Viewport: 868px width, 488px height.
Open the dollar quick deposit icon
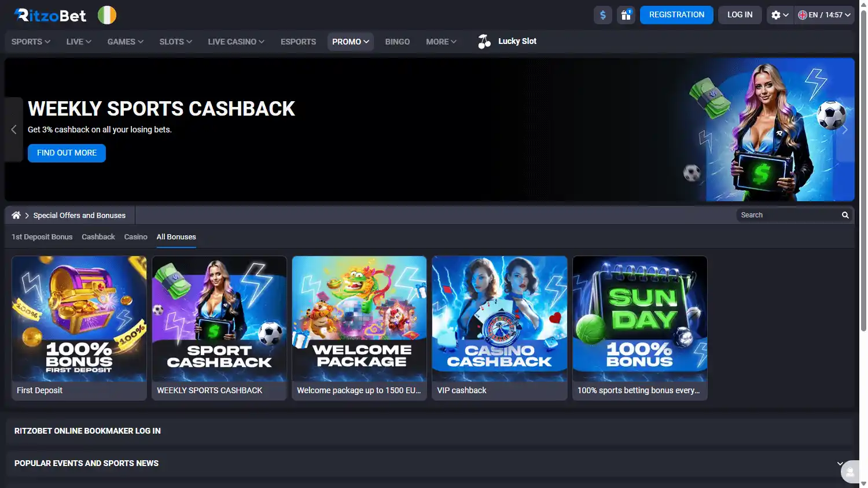click(603, 15)
